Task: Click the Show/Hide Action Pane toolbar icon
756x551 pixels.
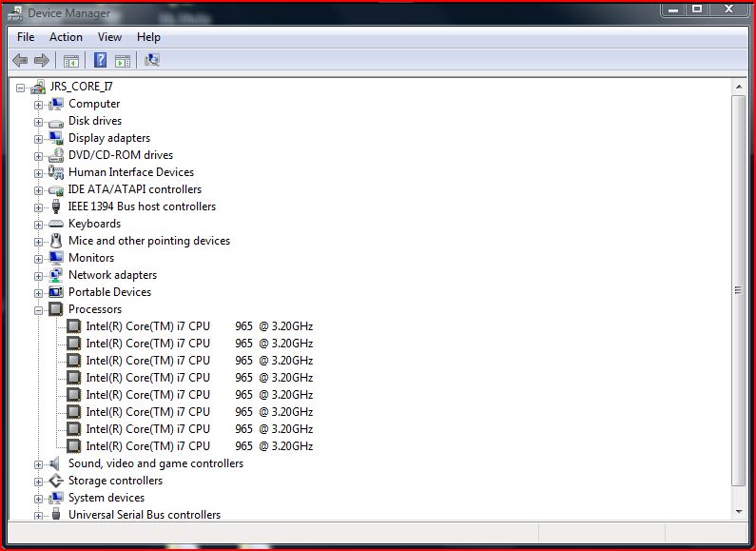Action: pyautogui.click(x=123, y=61)
